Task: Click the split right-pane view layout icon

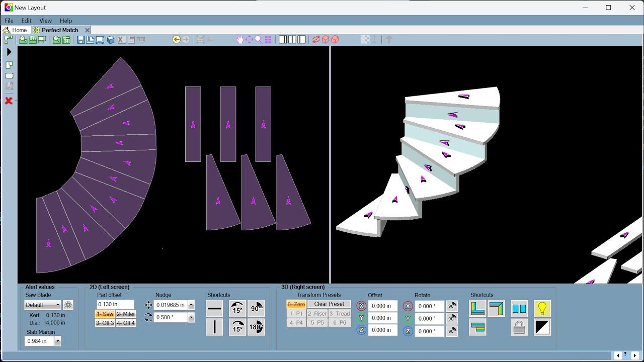Action: 302,40
